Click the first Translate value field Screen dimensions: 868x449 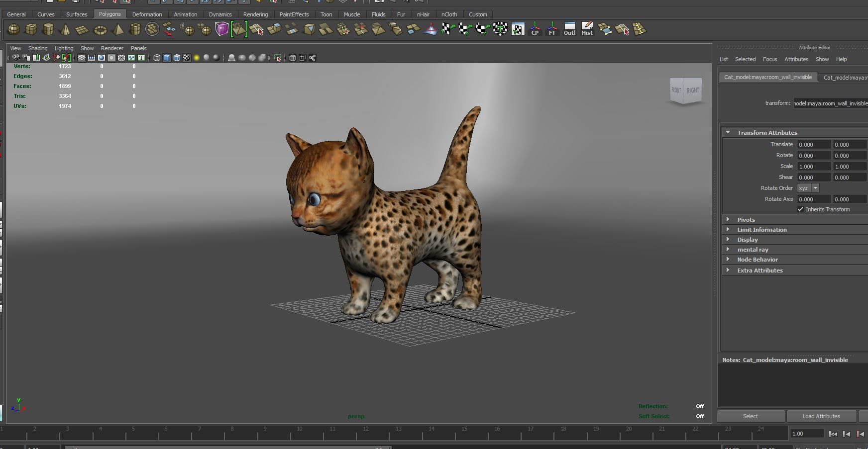(814, 144)
